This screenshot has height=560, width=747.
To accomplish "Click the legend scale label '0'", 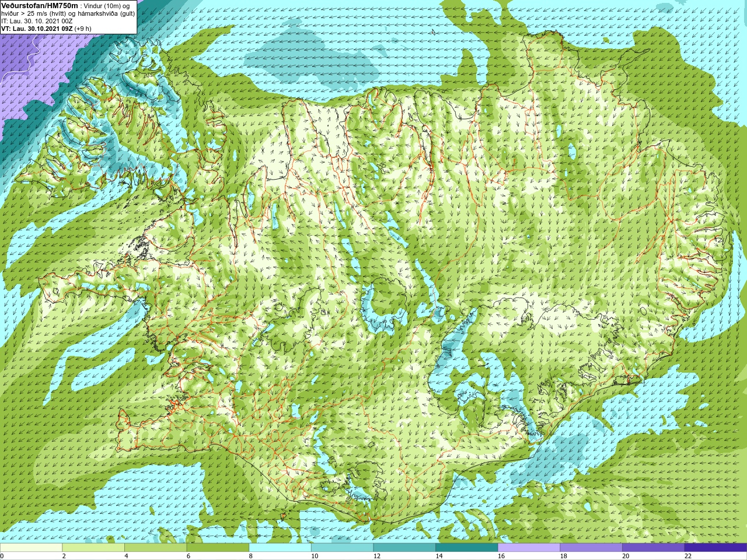I will pyautogui.click(x=2, y=556).
